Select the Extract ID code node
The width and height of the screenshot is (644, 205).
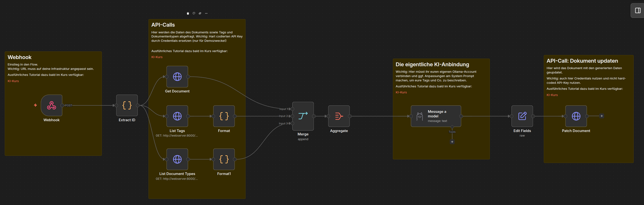[x=127, y=105]
